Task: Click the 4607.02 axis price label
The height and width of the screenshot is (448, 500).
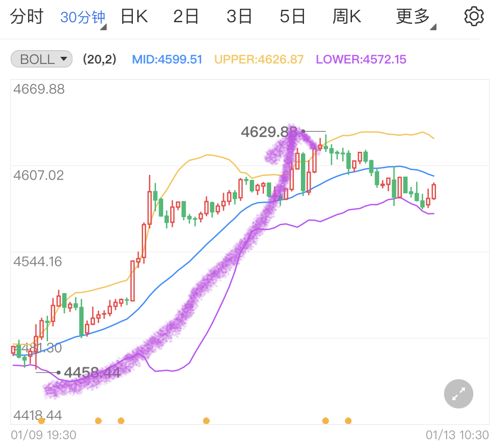Action: point(39,175)
